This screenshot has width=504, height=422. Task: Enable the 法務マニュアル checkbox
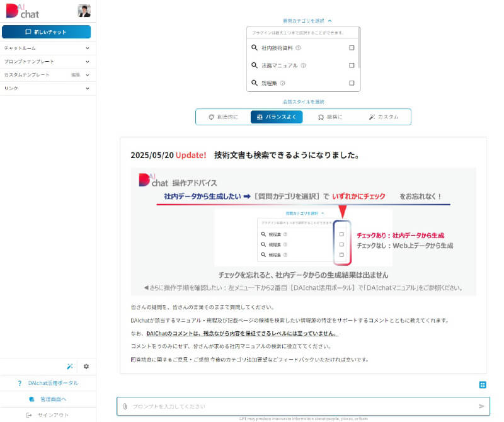click(352, 66)
